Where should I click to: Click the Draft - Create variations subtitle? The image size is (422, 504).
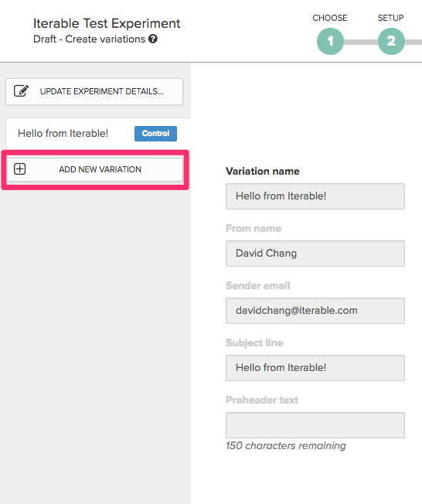pos(90,39)
